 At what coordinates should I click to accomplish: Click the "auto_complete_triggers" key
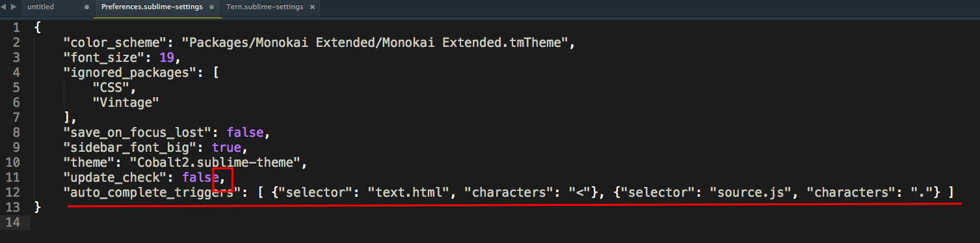pos(152,192)
